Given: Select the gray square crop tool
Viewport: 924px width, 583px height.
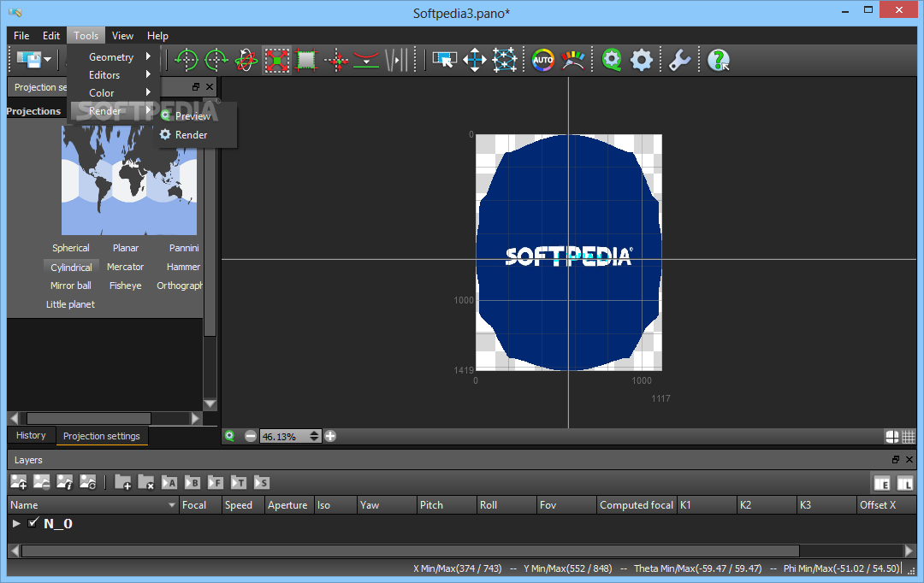Looking at the screenshot, I should point(306,60).
